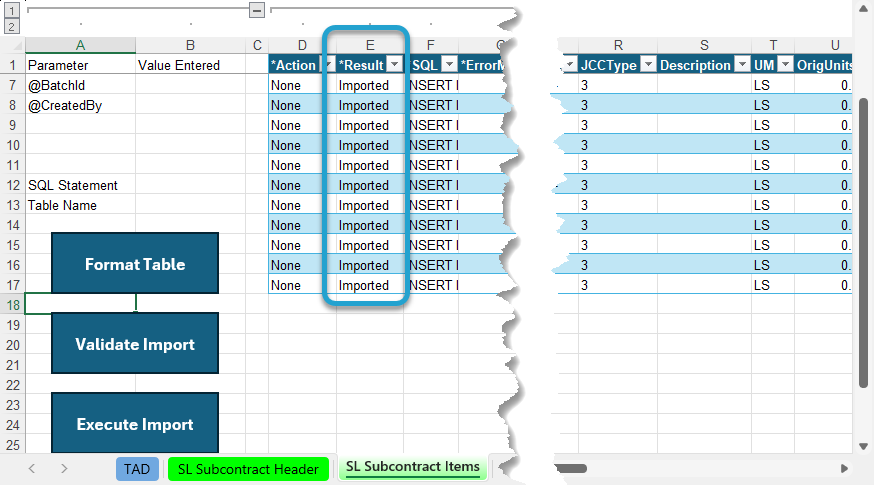
Task: Click the Select All corner triangle
Action: click(16, 45)
